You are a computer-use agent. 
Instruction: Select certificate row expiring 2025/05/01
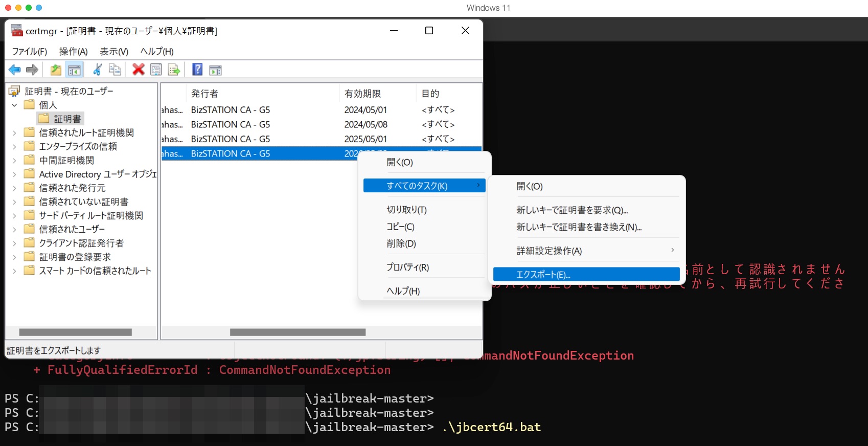(x=322, y=139)
